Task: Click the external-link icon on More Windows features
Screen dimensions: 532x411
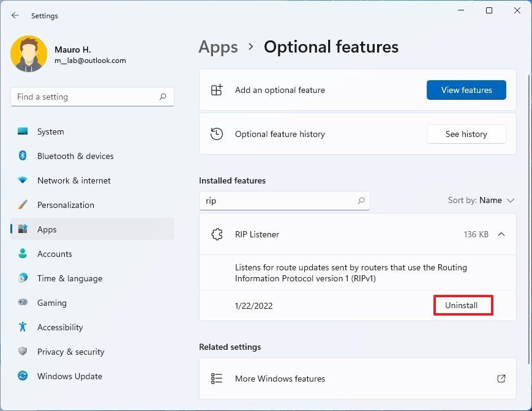Action: point(501,379)
